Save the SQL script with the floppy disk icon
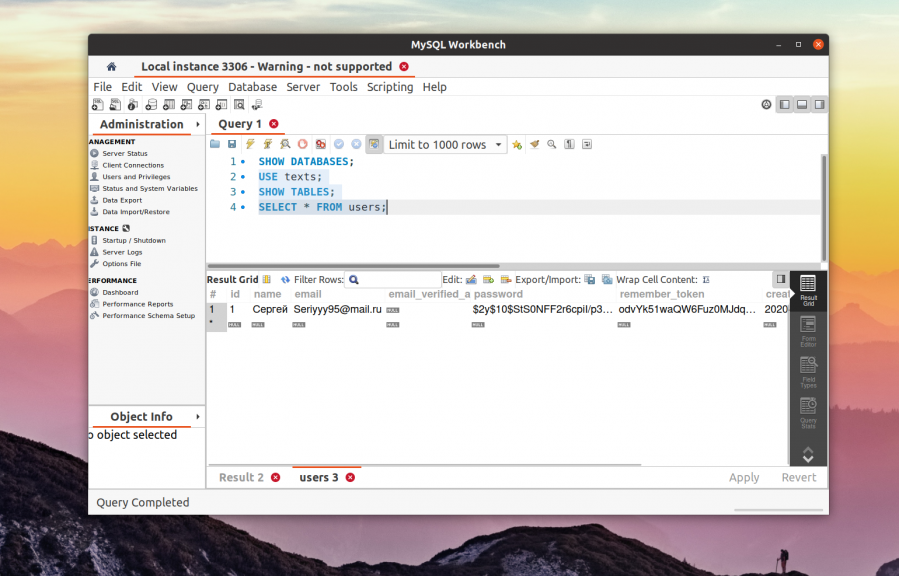The height and width of the screenshot is (576, 899). pos(232,144)
